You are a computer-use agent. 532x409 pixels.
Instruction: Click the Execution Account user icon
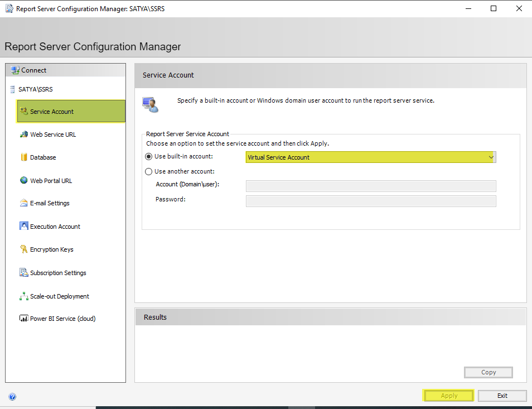click(23, 227)
